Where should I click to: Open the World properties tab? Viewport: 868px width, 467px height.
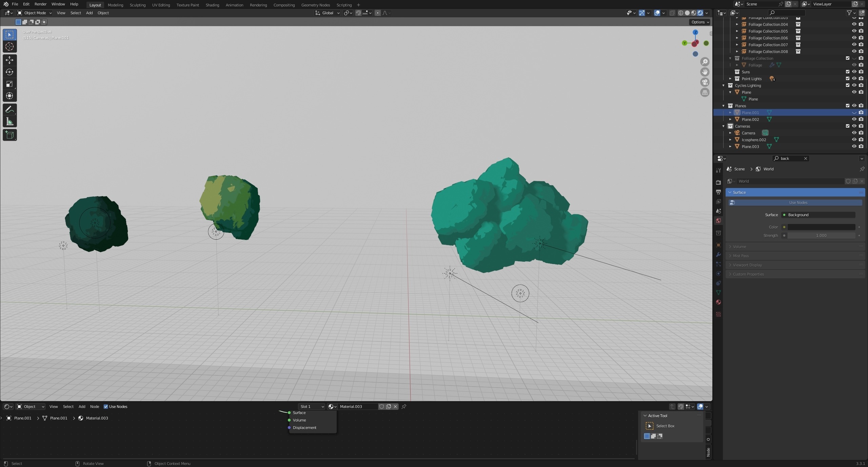click(718, 221)
